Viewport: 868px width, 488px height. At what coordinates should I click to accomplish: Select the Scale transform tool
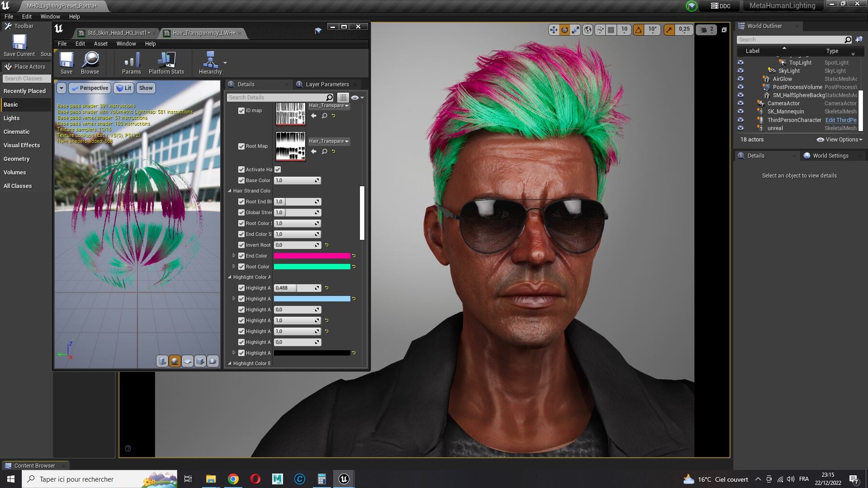coord(575,29)
